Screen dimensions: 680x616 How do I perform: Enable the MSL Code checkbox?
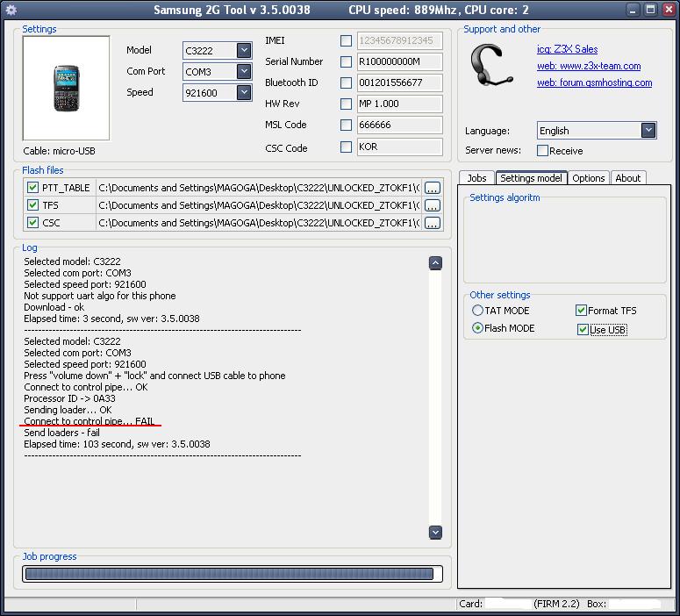point(346,125)
